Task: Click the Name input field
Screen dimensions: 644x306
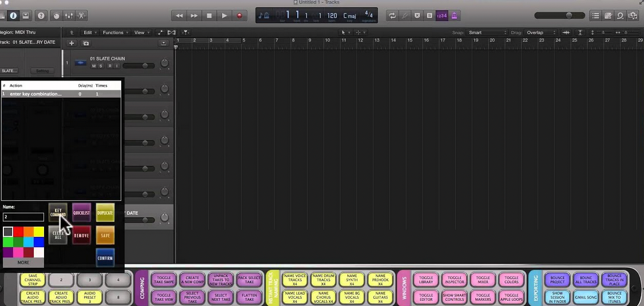Action: 23,217
